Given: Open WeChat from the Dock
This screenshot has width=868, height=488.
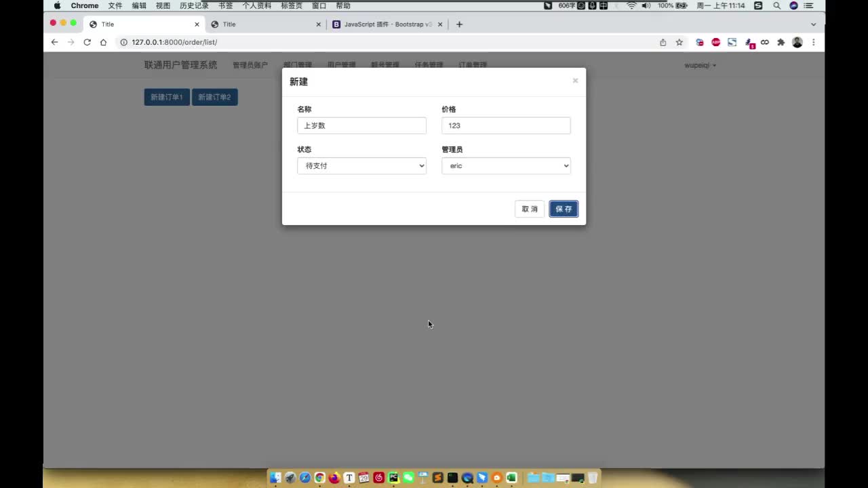Looking at the screenshot, I should (x=408, y=478).
